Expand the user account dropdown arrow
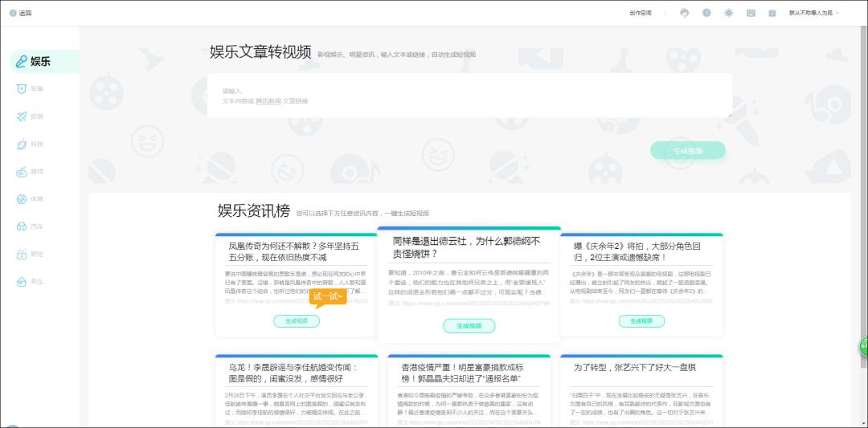The height and width of the screenshot is (428, 868). [x=837, y=13]
